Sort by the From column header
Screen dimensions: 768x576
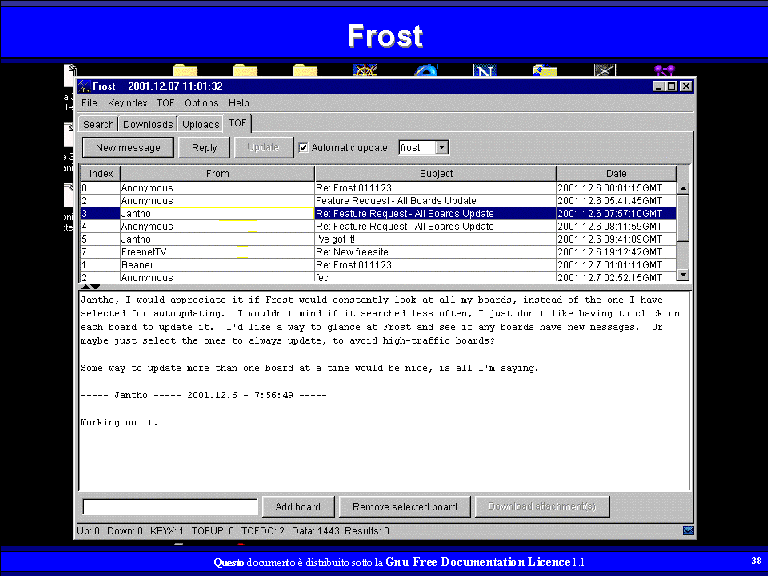217,173
